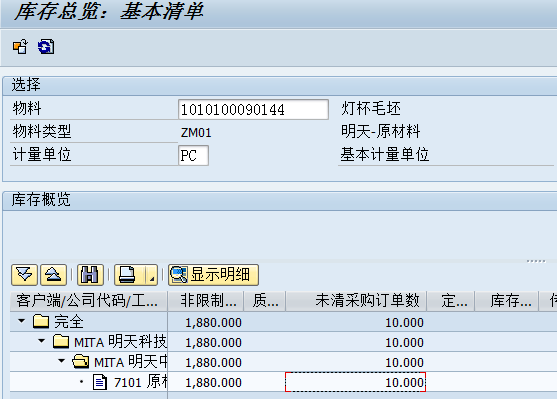Click 10.000 in MITA 明天中 row
Screen dimensions: 557x399
click(405, 362)
